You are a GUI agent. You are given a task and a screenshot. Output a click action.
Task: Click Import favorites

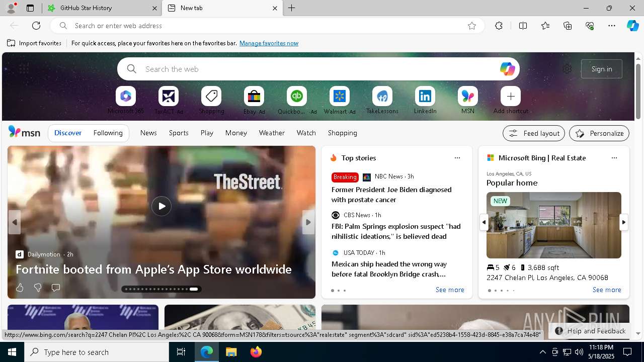pyautogui.click(x=34, y=43)
